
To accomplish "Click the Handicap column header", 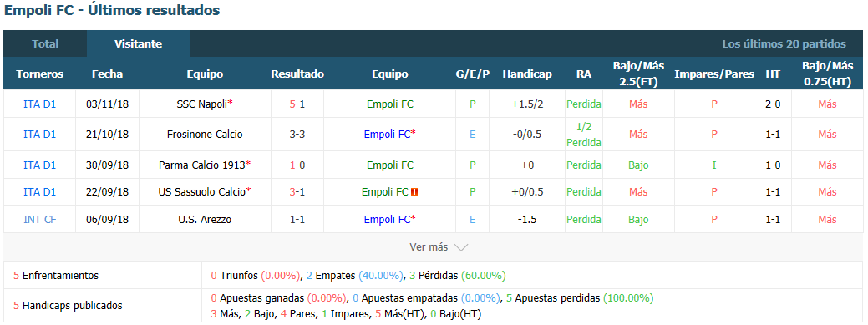I will (527, 74).
